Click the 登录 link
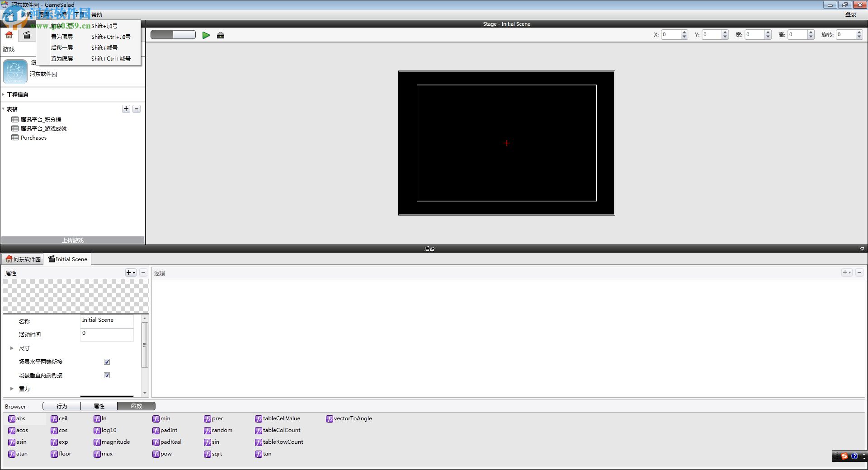The height and width of the screenshot is (470, 868). pyautogui.click(x=851, y=14)
